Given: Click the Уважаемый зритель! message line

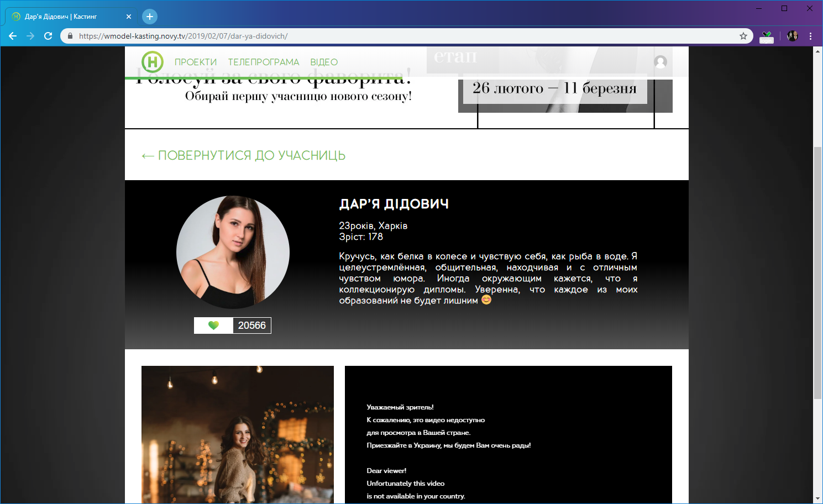Looking at the screenshot, I should pos(400,407).
